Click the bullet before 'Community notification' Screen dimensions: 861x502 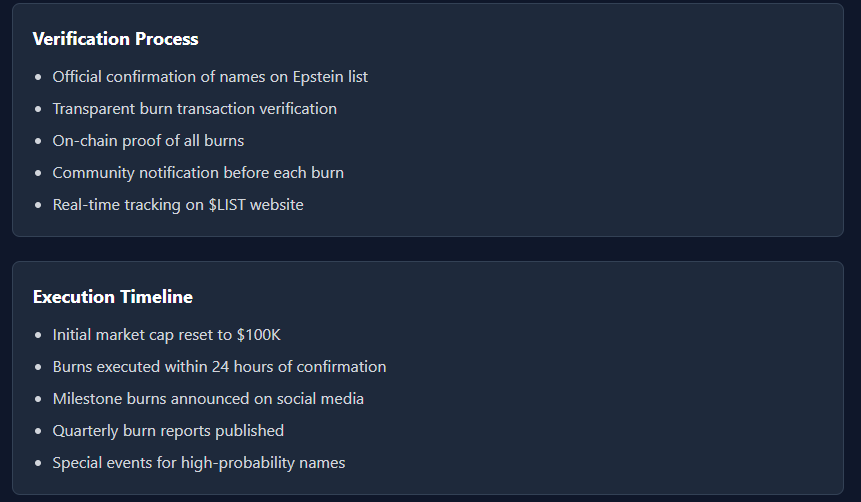point(38,174)
